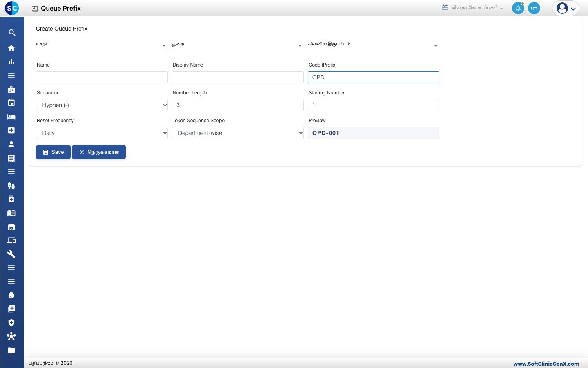Click the Code (Prefix) field containing OPD
The width and height of the screenshot is (588, 368).
(374, 77)
